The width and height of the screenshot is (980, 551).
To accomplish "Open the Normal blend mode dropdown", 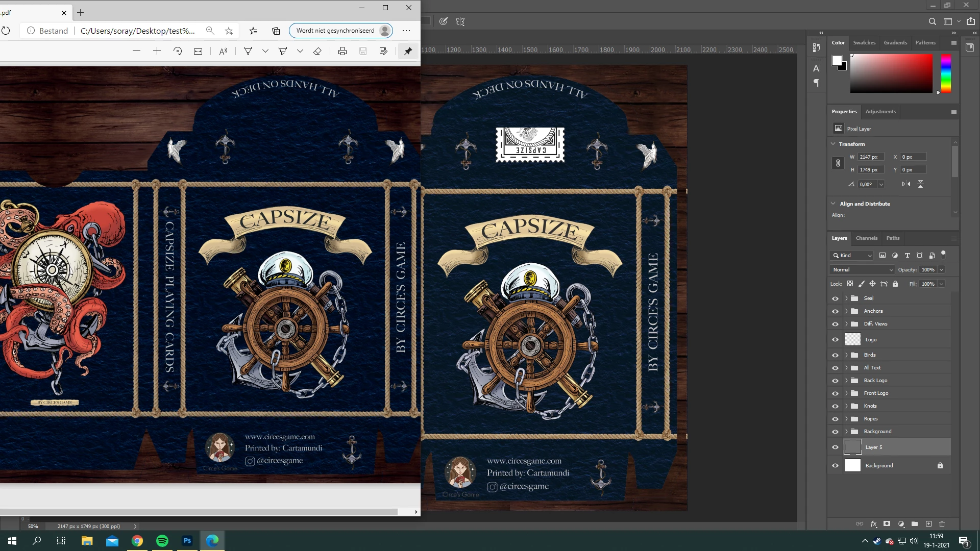I will coord(862,270).
